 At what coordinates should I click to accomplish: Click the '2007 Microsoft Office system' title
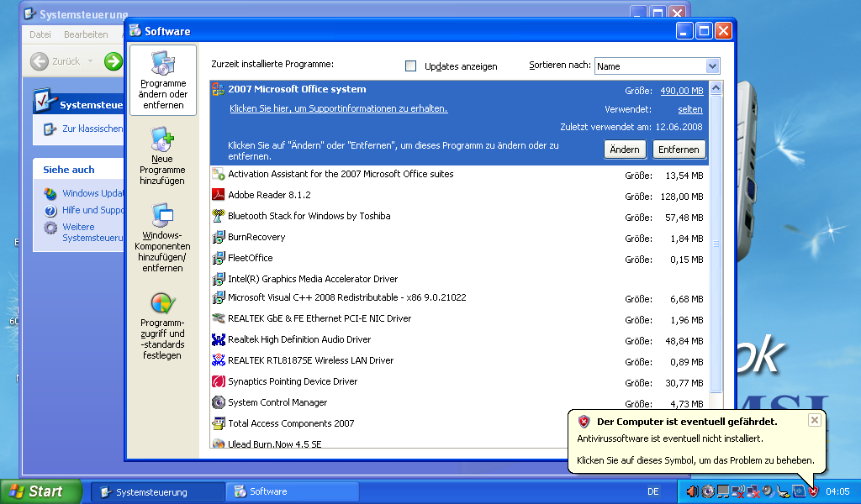[297, 89]
